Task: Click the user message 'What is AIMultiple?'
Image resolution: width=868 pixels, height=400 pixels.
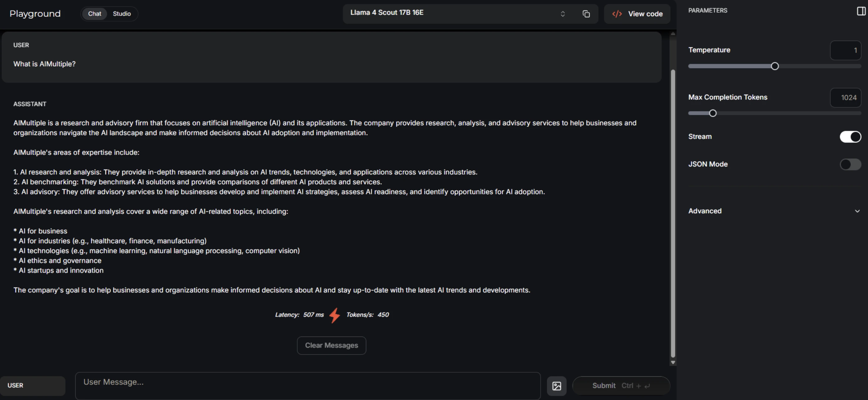Action: click(44, 64)
